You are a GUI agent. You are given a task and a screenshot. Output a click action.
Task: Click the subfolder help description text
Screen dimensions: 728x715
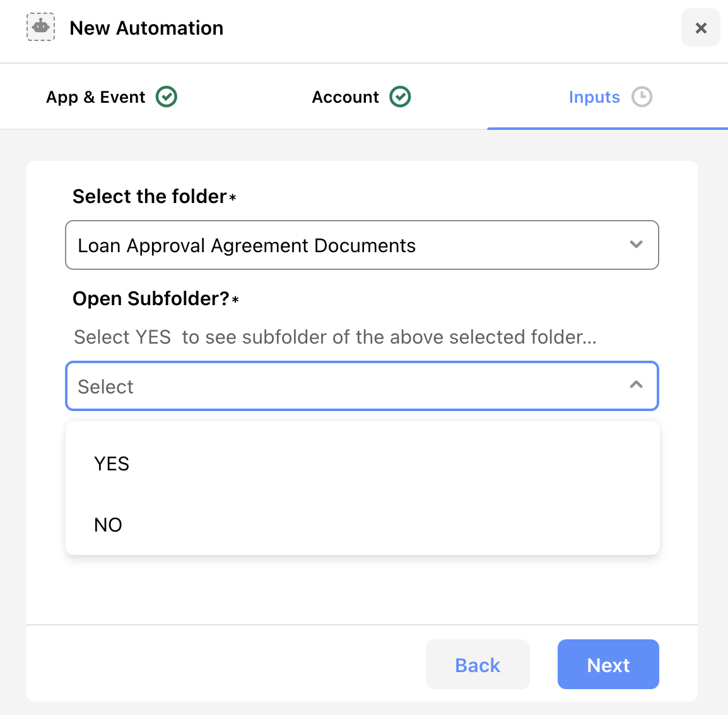[x=335, y=337]
